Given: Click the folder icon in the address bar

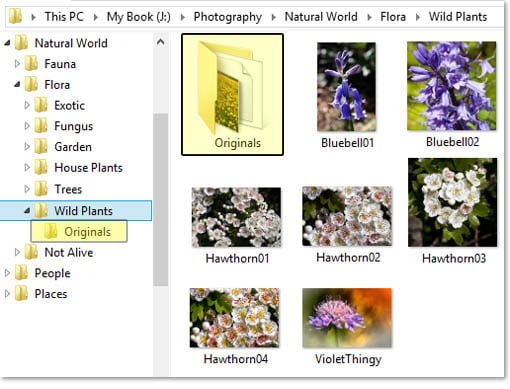Looking at the screenshot, I should [x=15, y=16].
